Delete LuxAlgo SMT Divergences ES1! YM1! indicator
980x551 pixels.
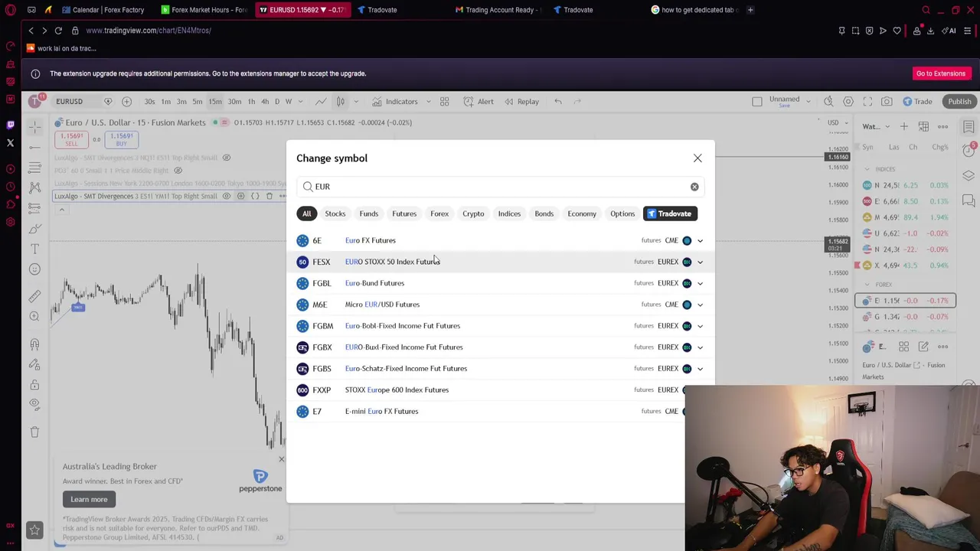269,197
